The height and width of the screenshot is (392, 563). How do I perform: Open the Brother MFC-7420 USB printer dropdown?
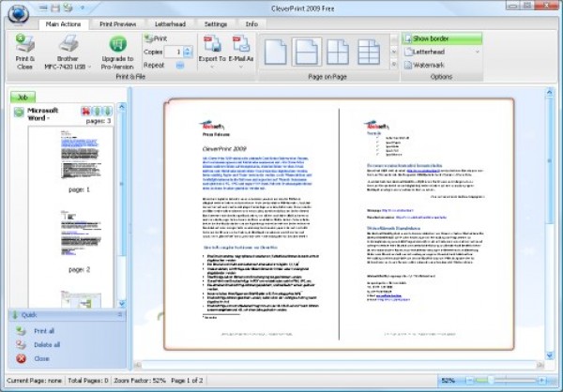pyautogui.click(x=68, y=53)
